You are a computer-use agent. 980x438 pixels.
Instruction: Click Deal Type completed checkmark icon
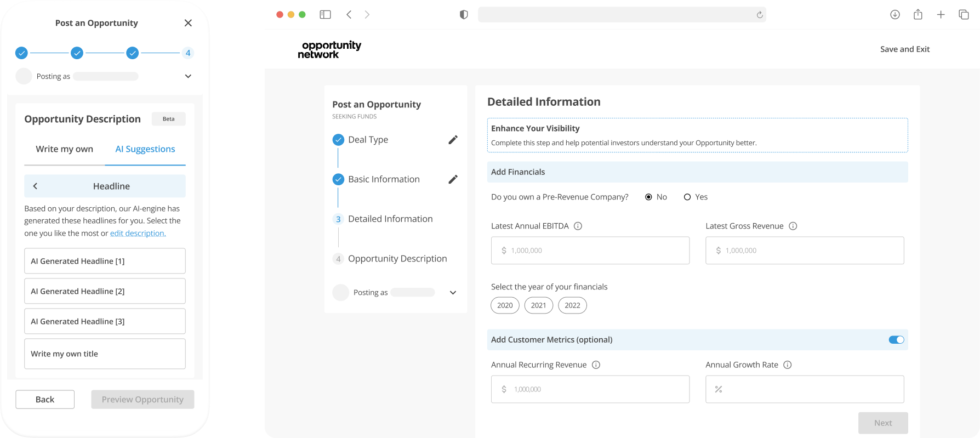point(339,140)
